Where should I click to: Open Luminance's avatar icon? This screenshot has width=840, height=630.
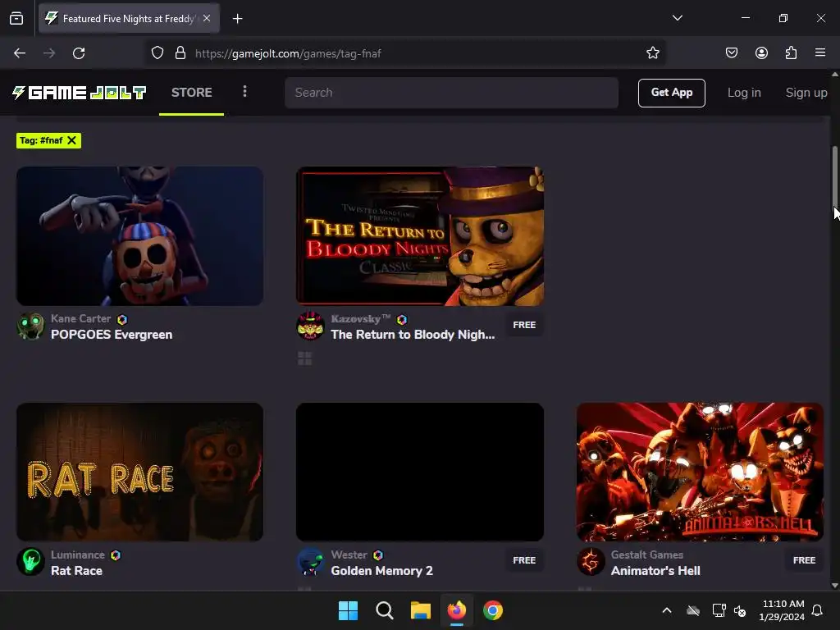pos(30,562)
